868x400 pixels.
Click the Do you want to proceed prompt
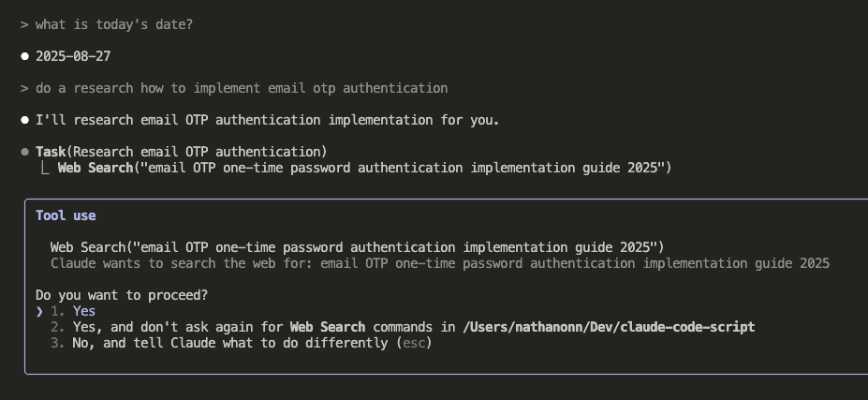point(122,295)
